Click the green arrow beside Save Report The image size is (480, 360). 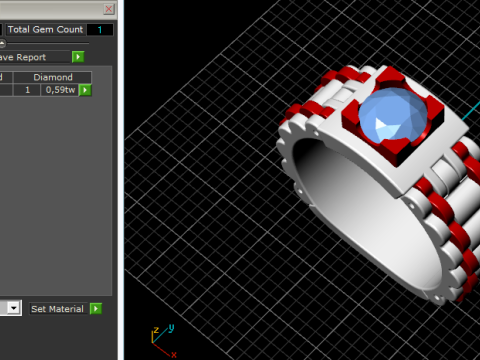tap(78, 57)
